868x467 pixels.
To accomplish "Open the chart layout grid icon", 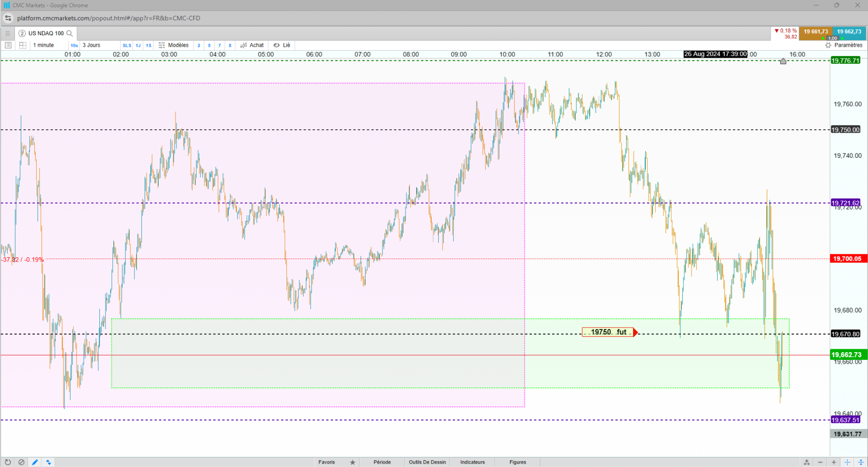I will pos(23,45).
